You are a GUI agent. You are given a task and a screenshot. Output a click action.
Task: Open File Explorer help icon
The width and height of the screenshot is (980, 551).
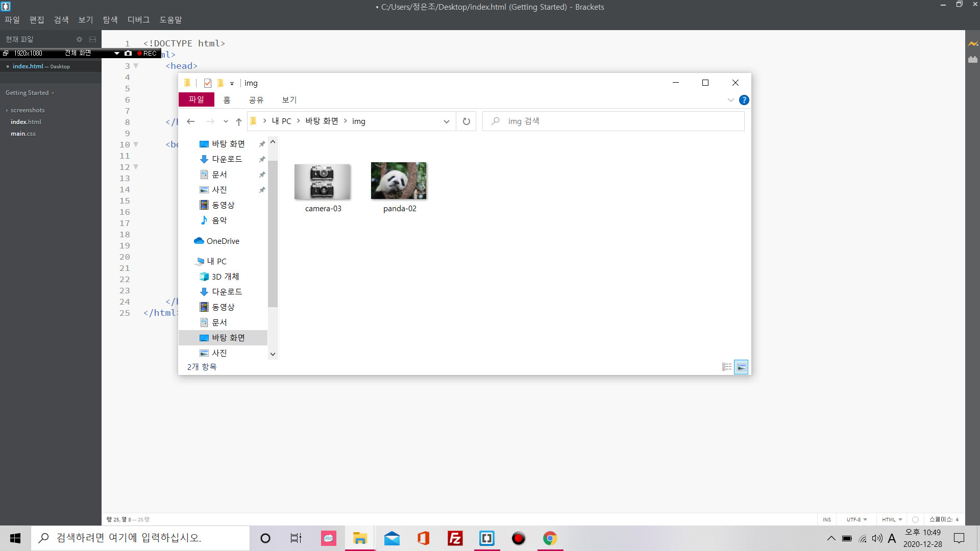[x=744, y=100]
